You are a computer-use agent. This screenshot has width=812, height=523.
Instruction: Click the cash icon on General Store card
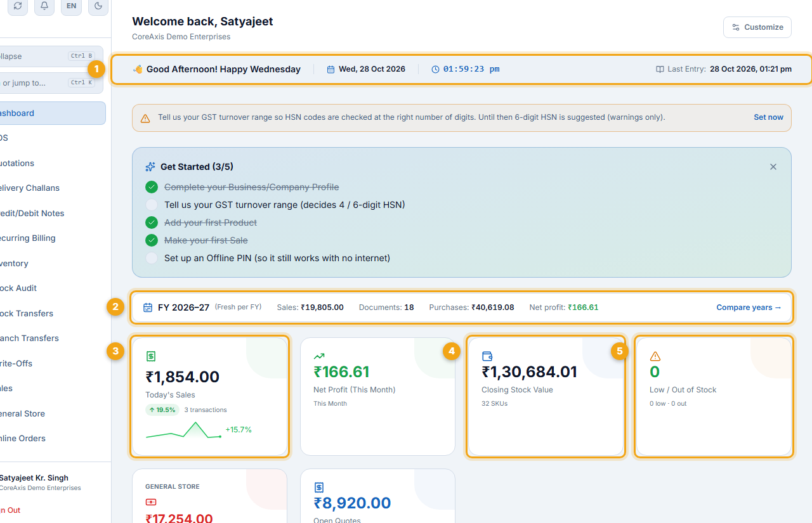click(151, 502)
